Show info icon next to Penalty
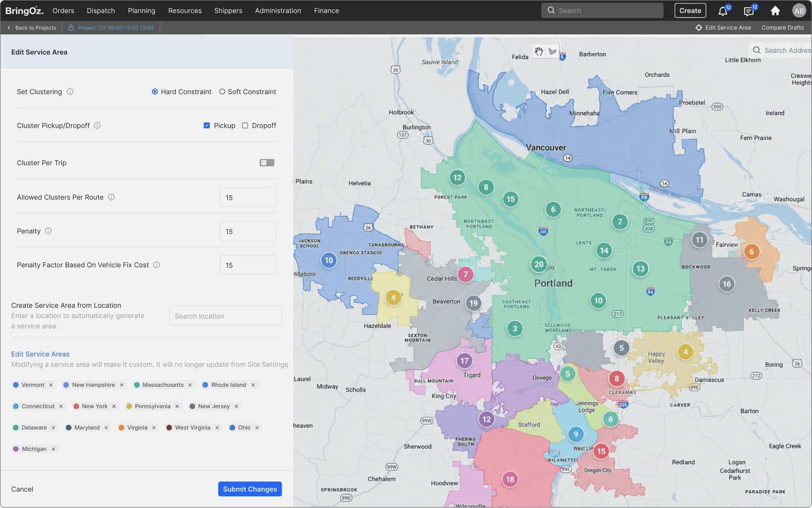This screenshot has height=508, width=812. (48, 231)
